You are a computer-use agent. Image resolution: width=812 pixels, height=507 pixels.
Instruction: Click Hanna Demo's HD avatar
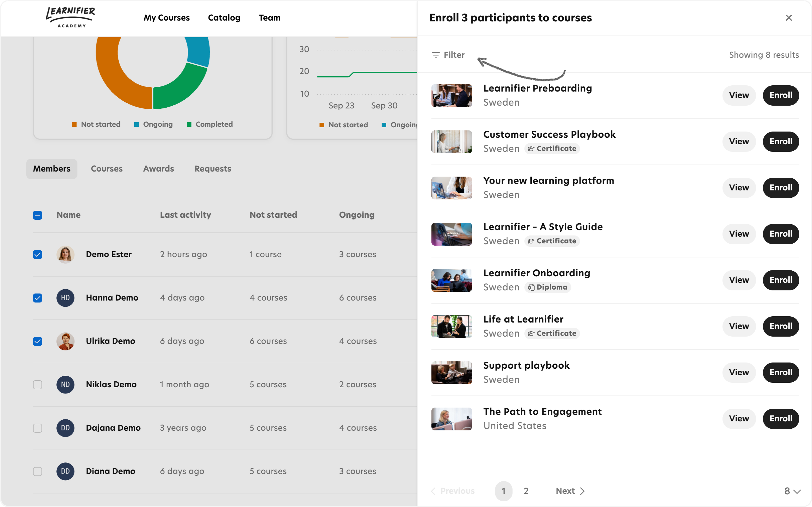click(x=65, y=298)
